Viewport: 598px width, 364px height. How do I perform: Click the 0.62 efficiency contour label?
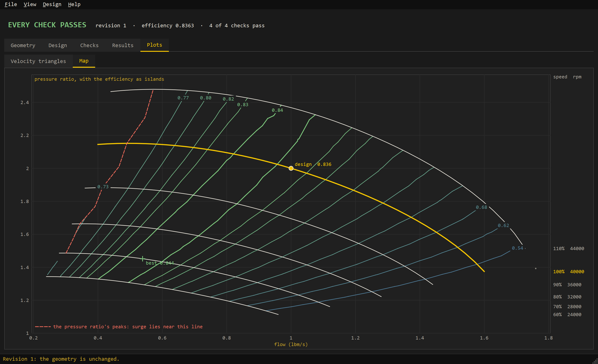(504, 226)
